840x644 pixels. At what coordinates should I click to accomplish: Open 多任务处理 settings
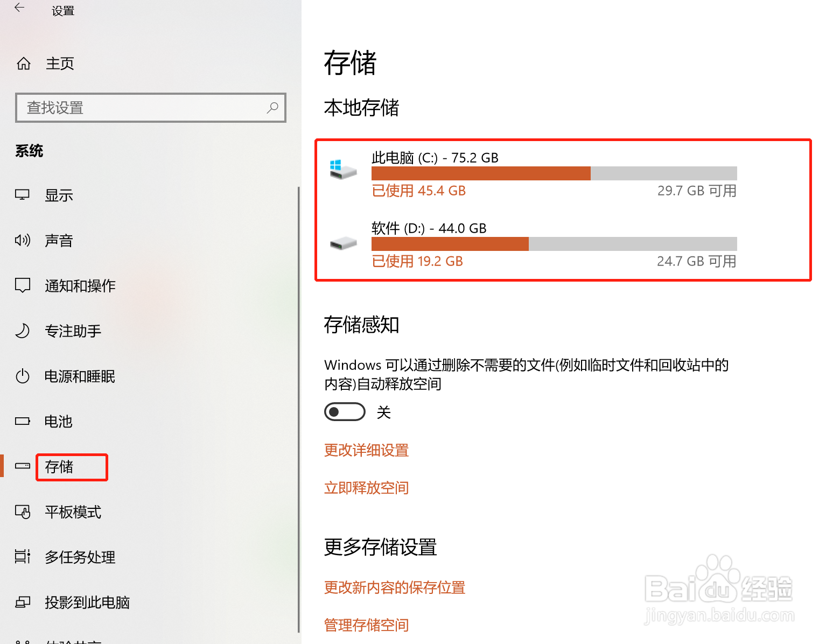pyautogui.click(x=80, y=557)
